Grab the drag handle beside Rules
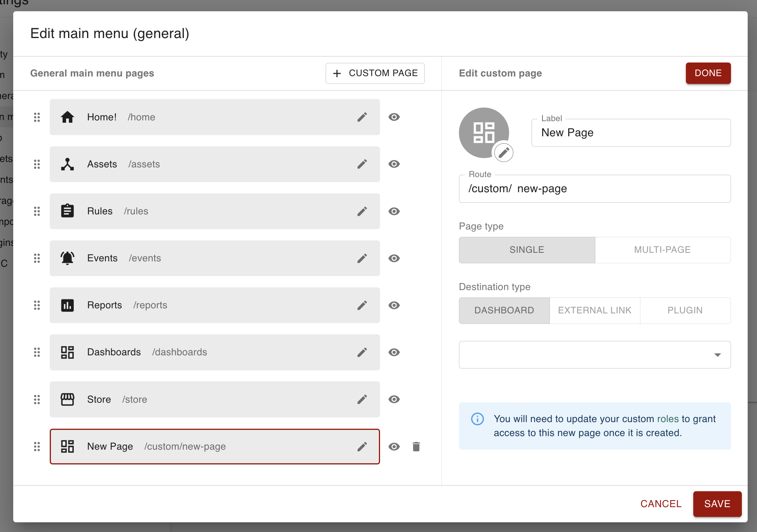The width and height of the screenshot is (757, 532). coord(37,211)
